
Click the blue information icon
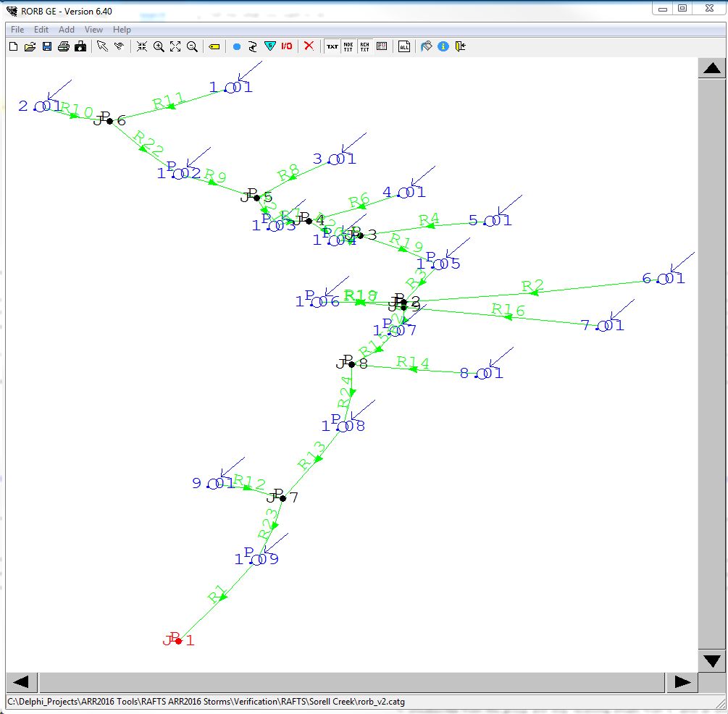coord(443,46)
